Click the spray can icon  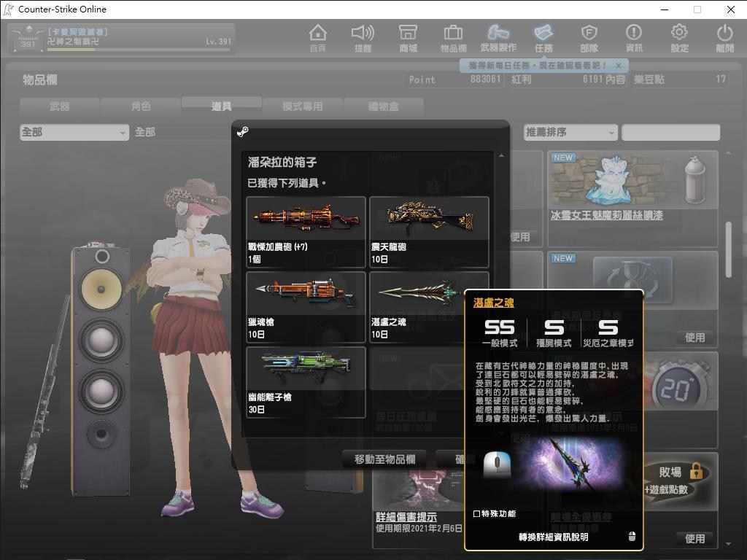point(694,179)
